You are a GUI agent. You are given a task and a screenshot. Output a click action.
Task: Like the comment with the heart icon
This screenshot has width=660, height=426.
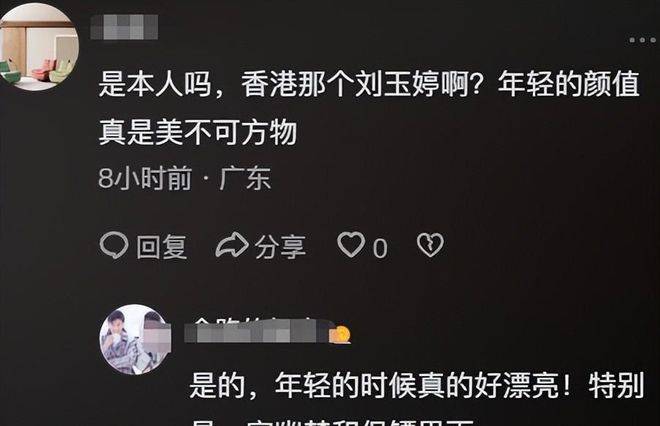click(351, 245)
